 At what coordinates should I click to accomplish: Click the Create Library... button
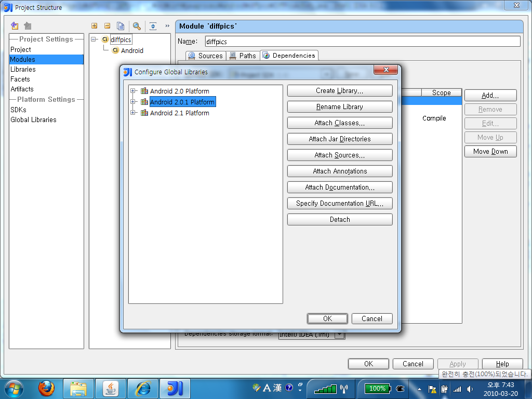[x=340, y=90]
